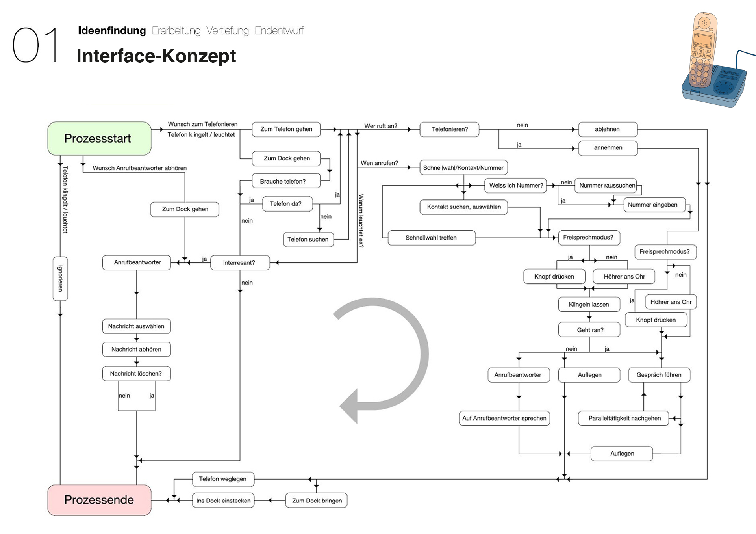Viewport: 756px width, 534px height.
Task: Select the Ins Dock einstecken node
Action: [223, 501]
